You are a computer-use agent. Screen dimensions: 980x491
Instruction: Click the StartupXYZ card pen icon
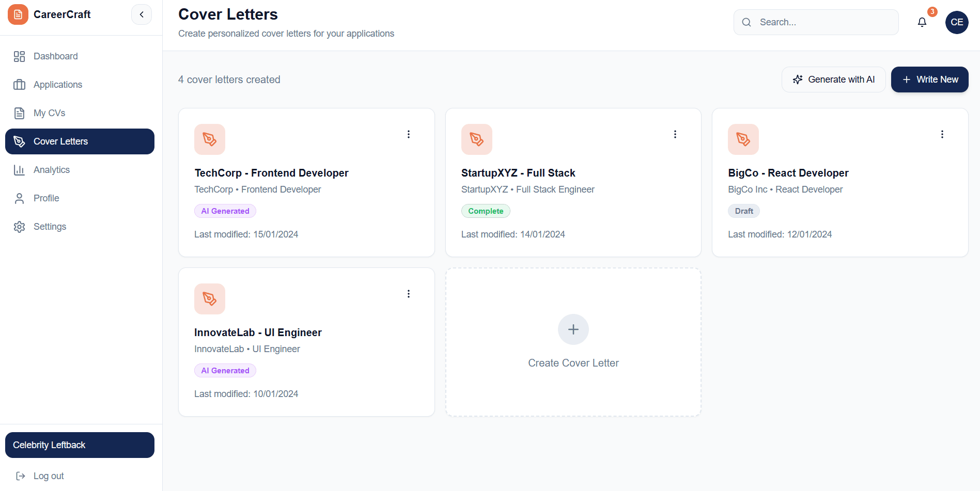pyautogui.click(x=477, y=139)
